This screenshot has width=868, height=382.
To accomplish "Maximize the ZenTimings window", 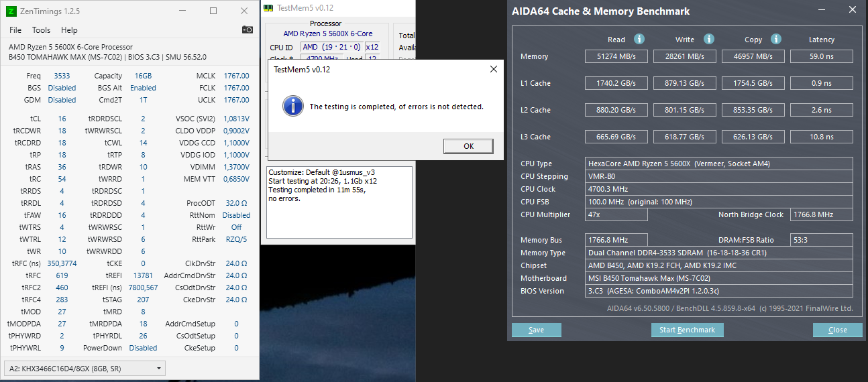I will (213, 11).
